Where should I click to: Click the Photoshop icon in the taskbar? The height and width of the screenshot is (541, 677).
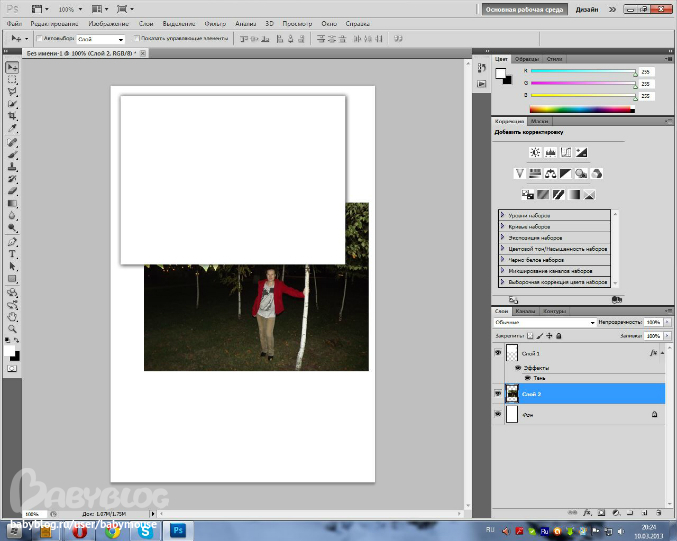(179, 530)
